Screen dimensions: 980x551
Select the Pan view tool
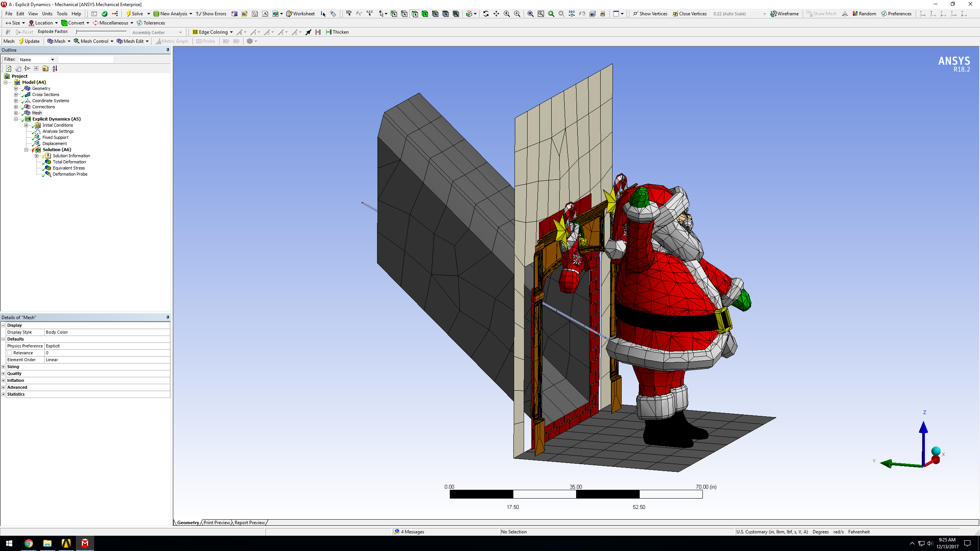[496, 13]
